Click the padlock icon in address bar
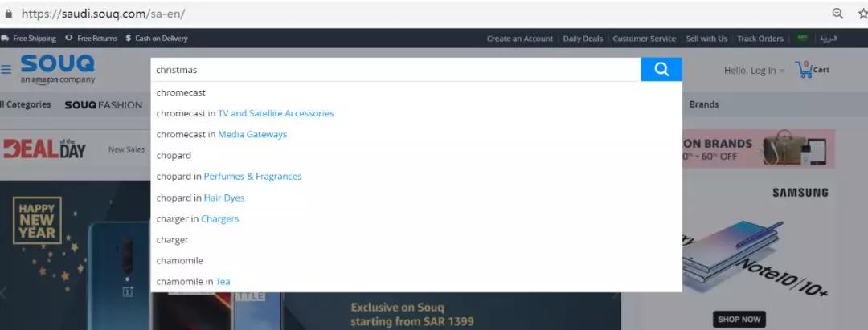868x330 pixels. coord(8,14)
